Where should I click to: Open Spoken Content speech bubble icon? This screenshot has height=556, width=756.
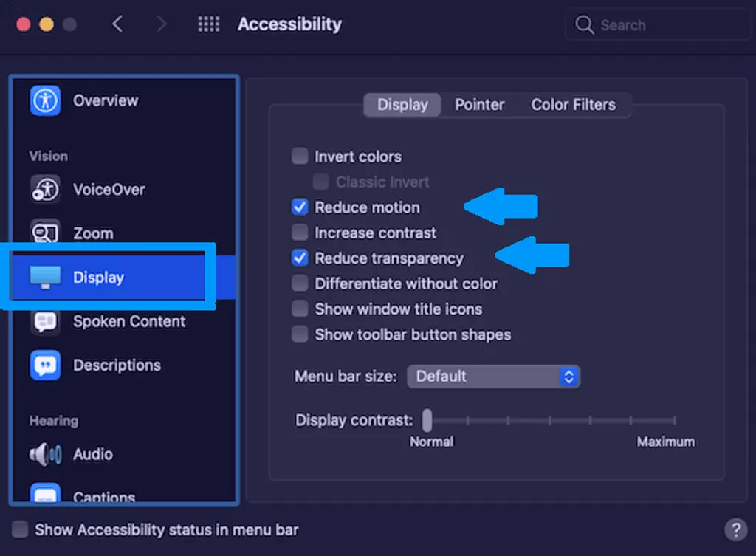45,322
